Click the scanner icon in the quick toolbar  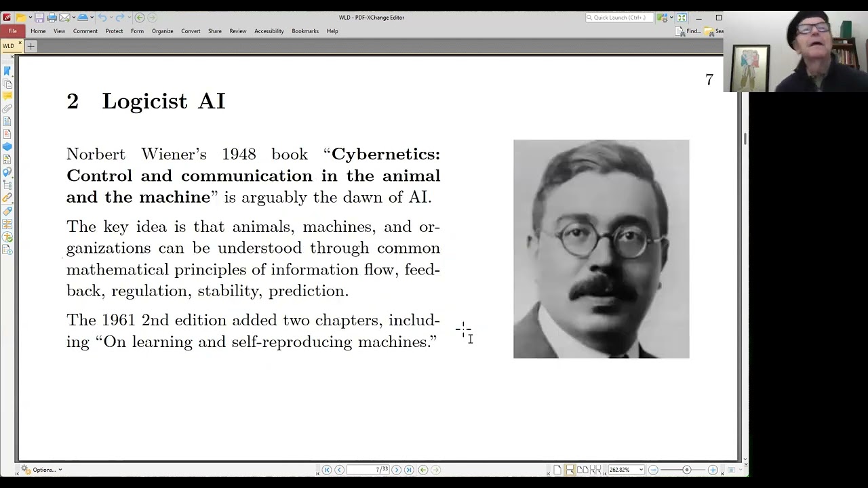click(83, 18)
